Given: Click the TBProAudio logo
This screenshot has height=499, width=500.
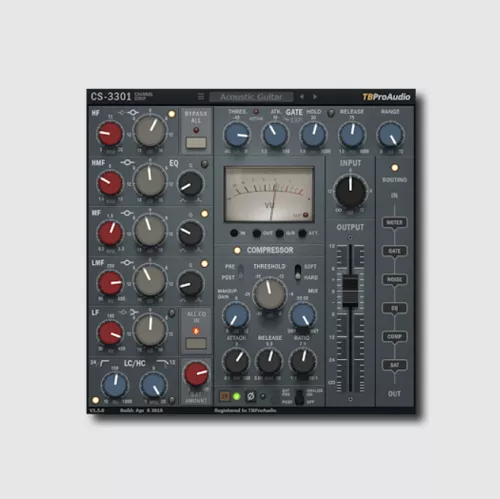Looking at the screenshot, I should pos(386,97).
